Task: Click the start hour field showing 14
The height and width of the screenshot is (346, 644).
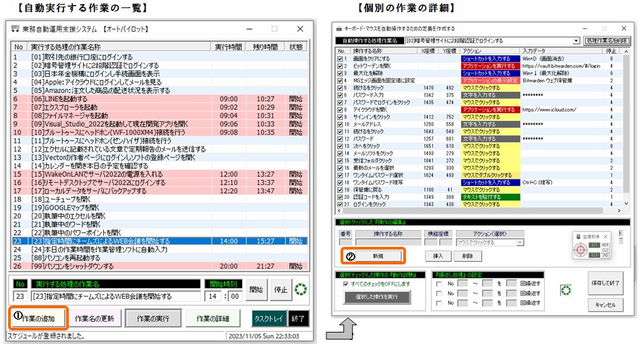Action: (213, 296)
